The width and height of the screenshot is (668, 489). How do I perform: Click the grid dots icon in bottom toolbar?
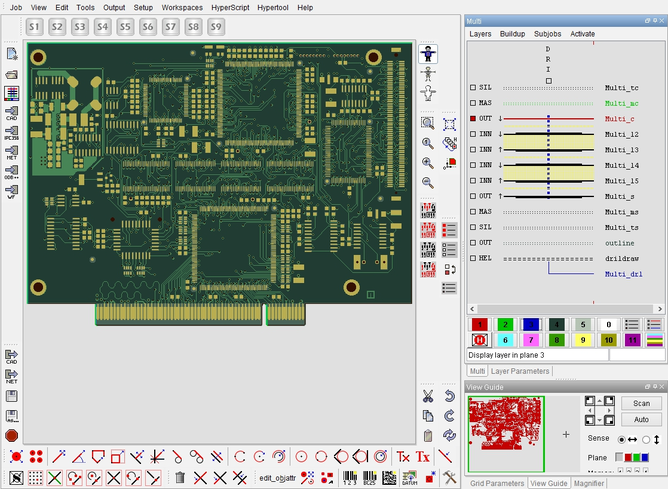tap(35, 477)
